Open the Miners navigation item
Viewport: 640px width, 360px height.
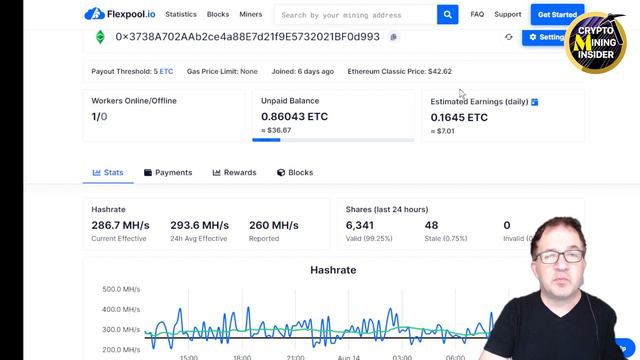pos(251,14)
